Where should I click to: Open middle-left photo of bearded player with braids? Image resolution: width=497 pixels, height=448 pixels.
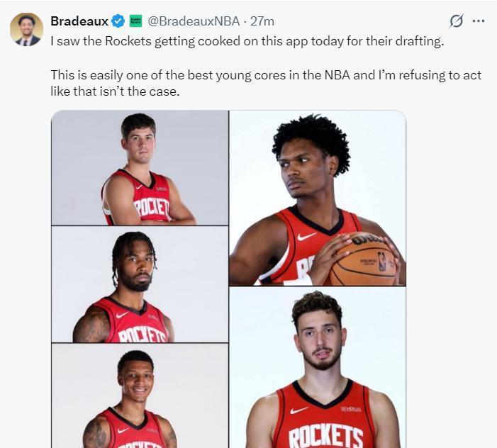tap(140, 284)
